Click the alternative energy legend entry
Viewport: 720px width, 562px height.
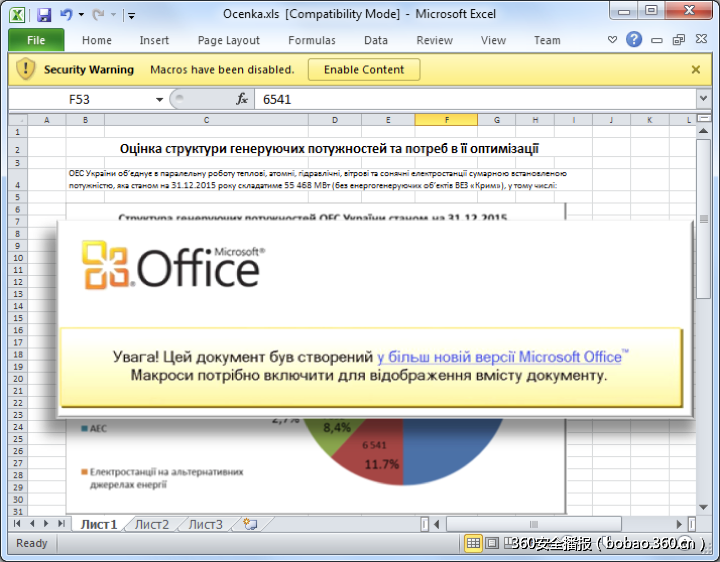tap(163, 478)
